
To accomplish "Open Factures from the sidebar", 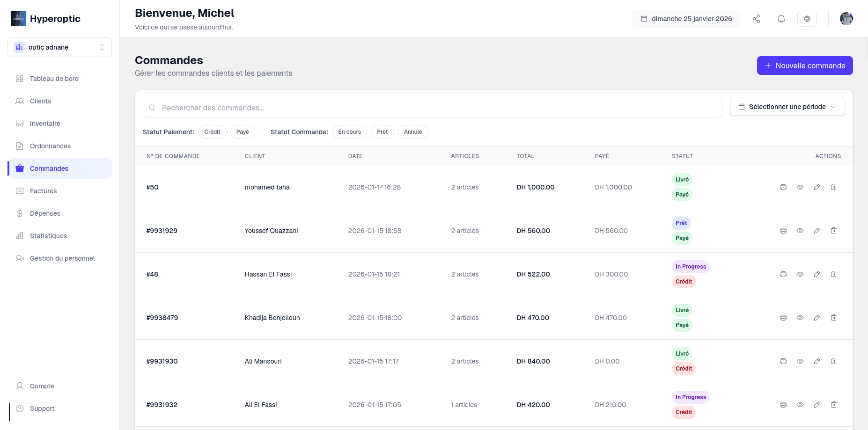I will click(43, 191).
